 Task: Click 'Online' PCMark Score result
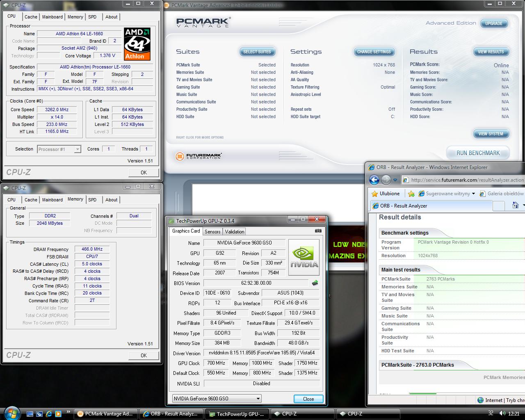(x=501, y=65)
